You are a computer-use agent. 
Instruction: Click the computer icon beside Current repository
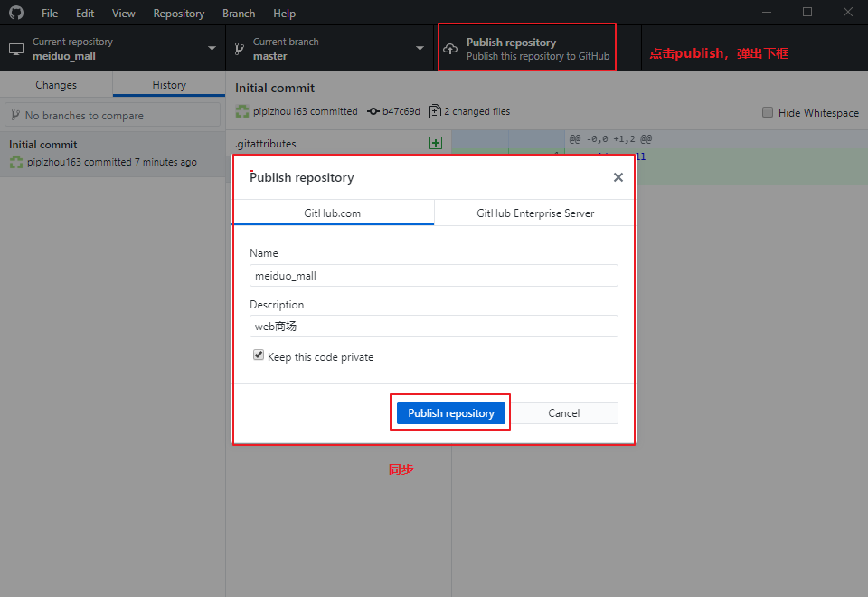pos(16,49)
